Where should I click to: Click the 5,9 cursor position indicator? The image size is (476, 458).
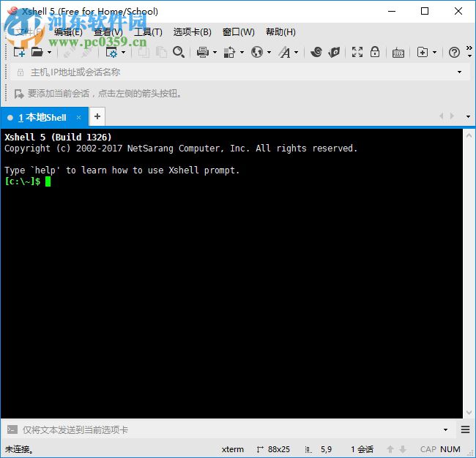(326, 449)
